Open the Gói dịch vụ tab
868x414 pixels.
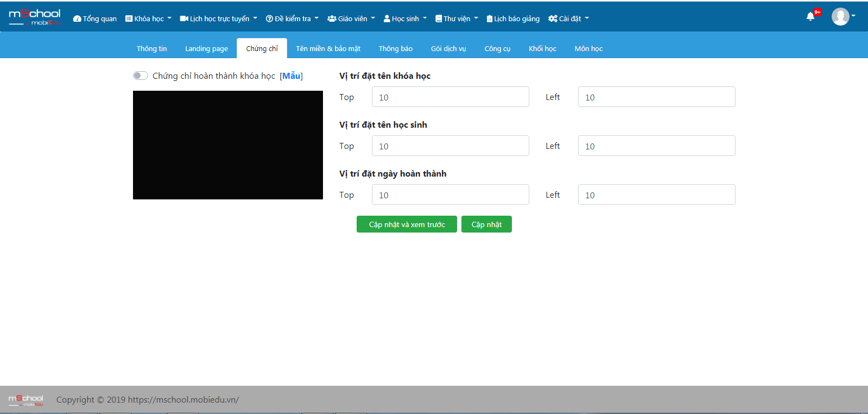449,48
